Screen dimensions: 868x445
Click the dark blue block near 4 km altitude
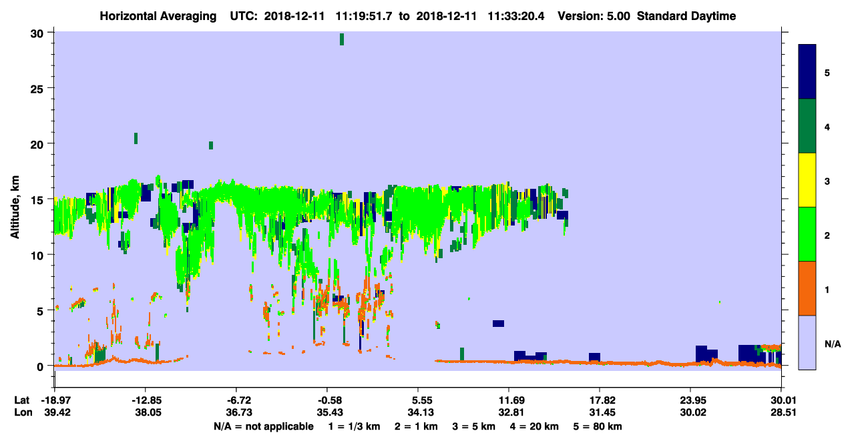[x=498, y=324]
